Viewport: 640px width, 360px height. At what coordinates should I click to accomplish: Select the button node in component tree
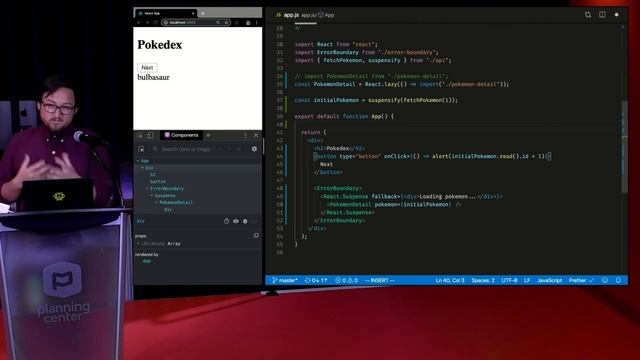[158, 182]
